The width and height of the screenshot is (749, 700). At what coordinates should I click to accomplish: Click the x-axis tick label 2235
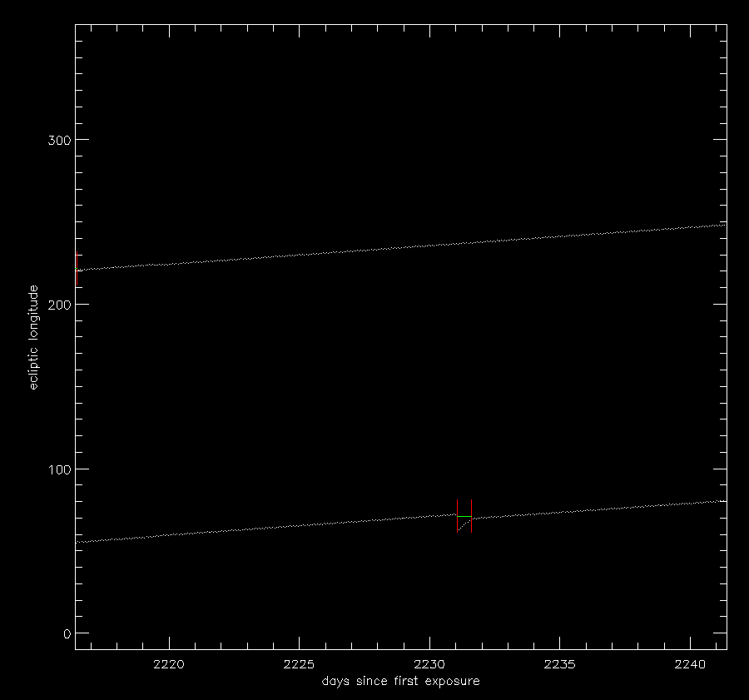click(560, 664)
